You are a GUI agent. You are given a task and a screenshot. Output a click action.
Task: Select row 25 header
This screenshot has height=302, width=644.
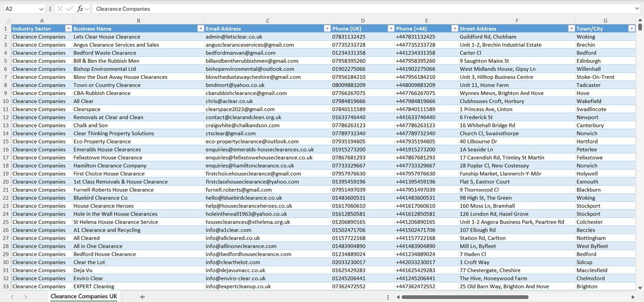coord(6,222)
